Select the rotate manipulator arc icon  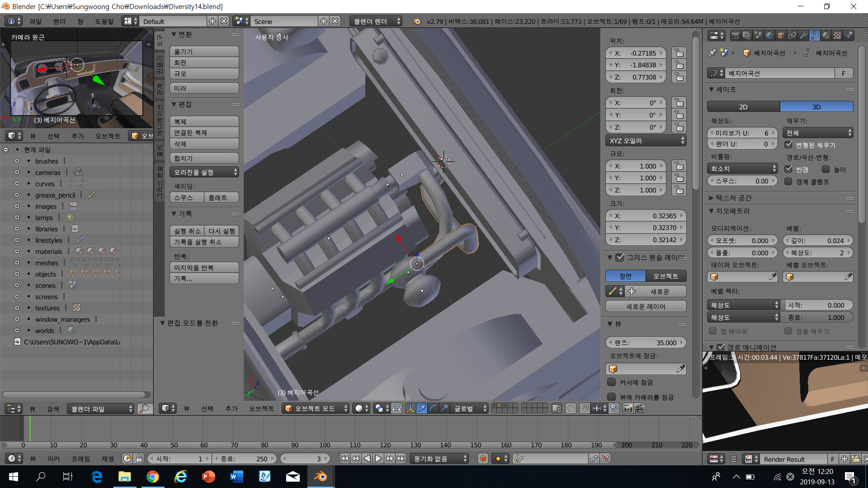(433, 408)
